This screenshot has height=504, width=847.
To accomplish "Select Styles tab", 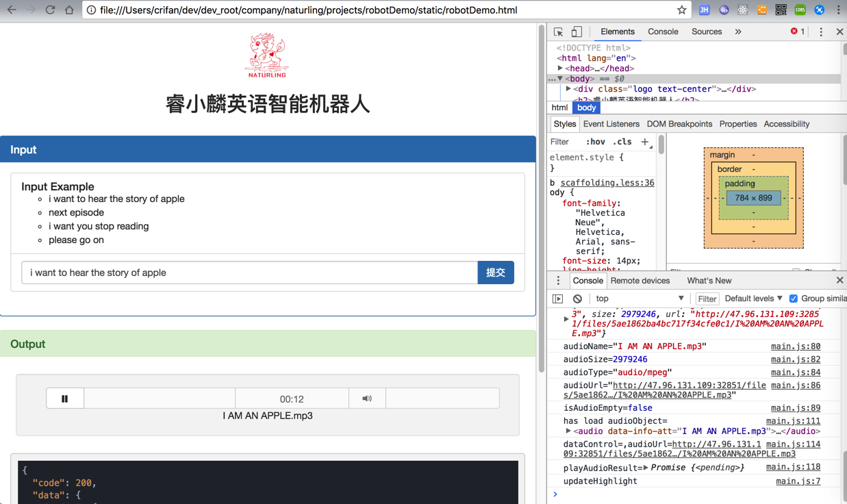I will pos(564,124).
